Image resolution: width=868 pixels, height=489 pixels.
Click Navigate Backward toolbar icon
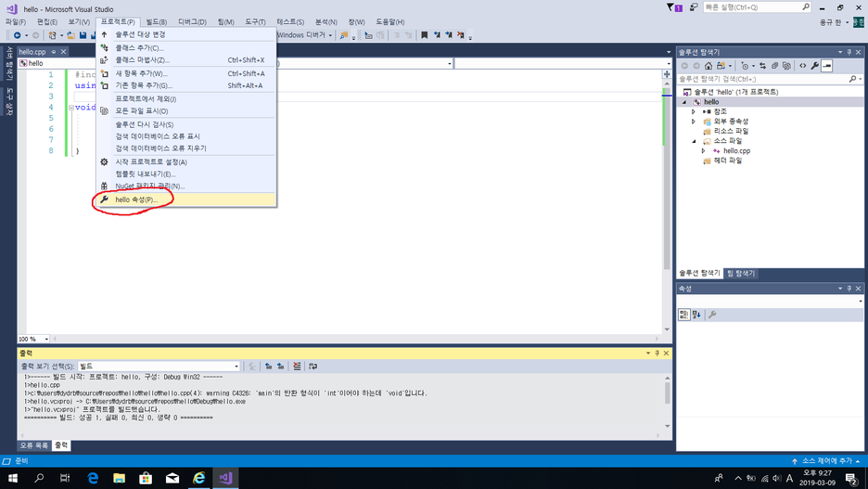coord(18,35)
